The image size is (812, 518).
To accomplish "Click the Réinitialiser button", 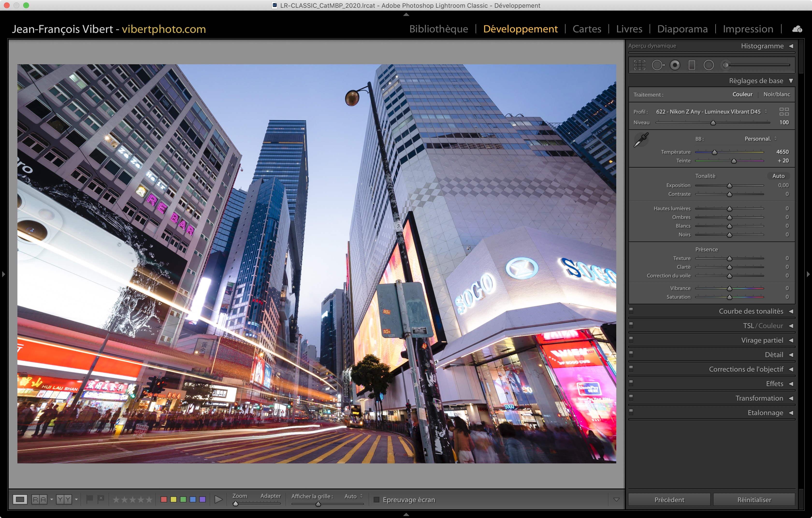I will point(754,499).
